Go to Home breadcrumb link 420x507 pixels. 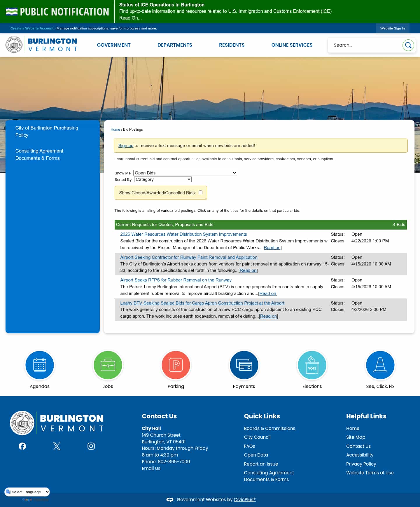(115, 130)
